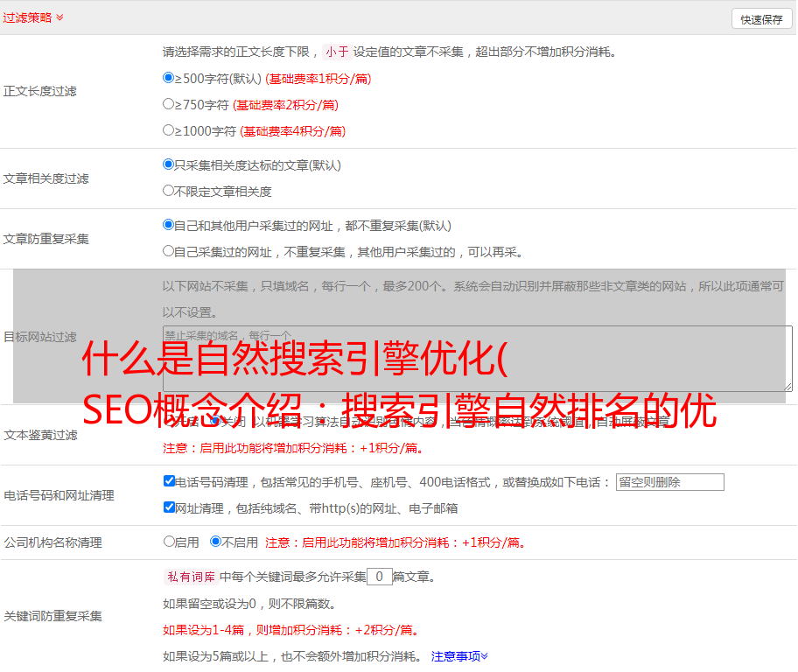The height and width of the screenshot is (672, 798).
Task: Focus the 禁止采集的域名 text area
Action: [477, 358]
